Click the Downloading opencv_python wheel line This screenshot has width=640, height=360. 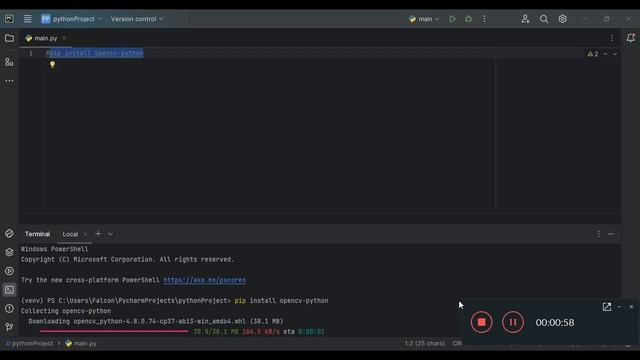[x=156, y=321]
